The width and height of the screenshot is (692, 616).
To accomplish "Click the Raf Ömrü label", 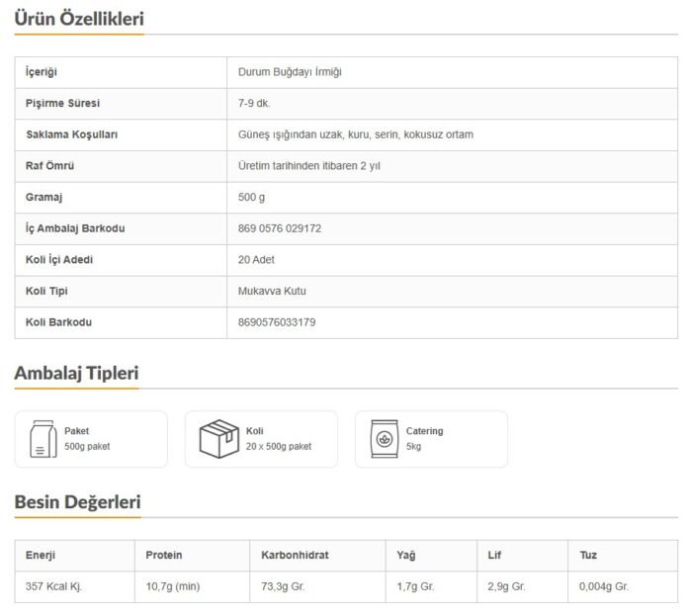I will (x=49, y=166).
